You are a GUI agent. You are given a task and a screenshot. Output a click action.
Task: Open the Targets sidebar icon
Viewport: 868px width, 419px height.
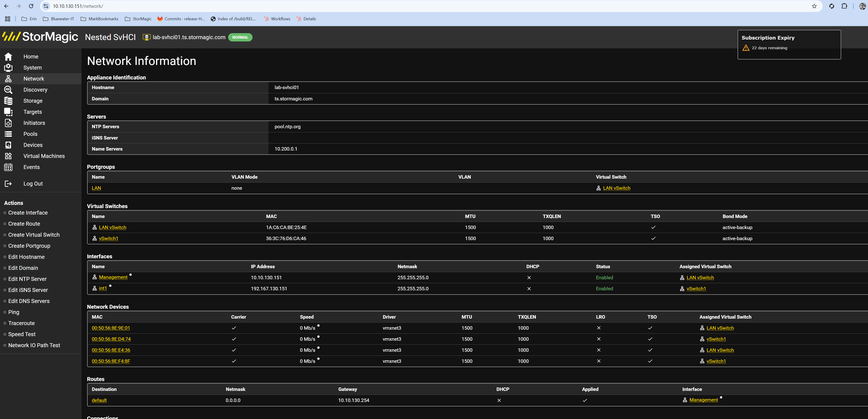pyautogui.click(x=8, y=112)
